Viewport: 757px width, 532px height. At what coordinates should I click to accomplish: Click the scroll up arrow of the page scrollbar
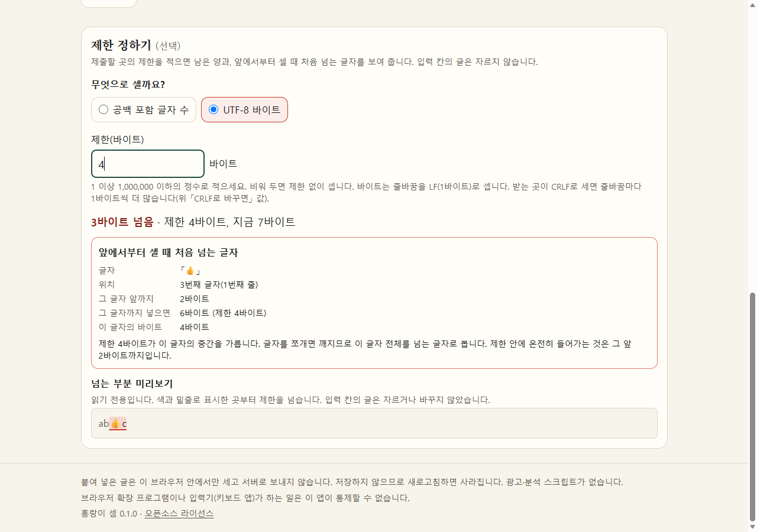pyautogui.click(x=752, y=5)
